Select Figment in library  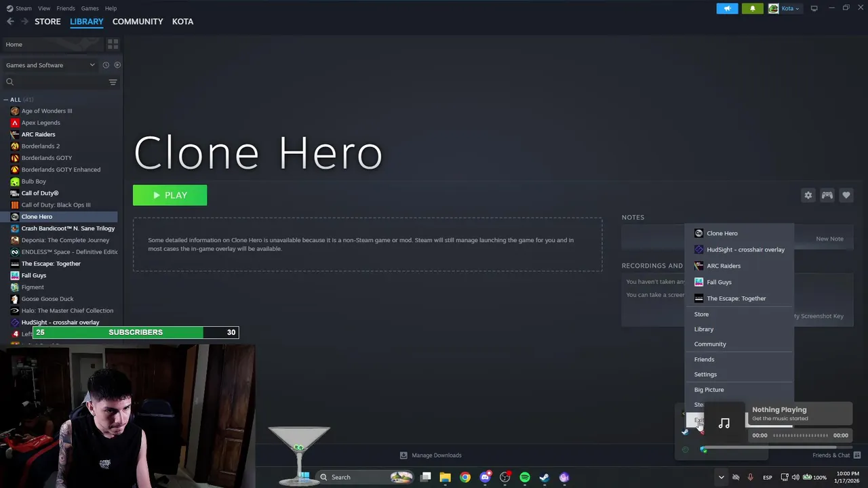click(x=33, y=287)
